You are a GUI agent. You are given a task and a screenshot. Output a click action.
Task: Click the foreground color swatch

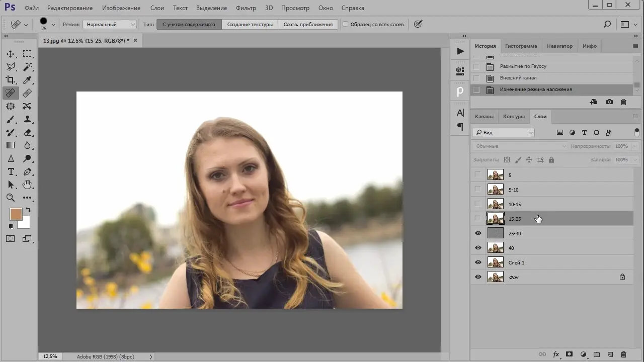(x=16, y=214)
